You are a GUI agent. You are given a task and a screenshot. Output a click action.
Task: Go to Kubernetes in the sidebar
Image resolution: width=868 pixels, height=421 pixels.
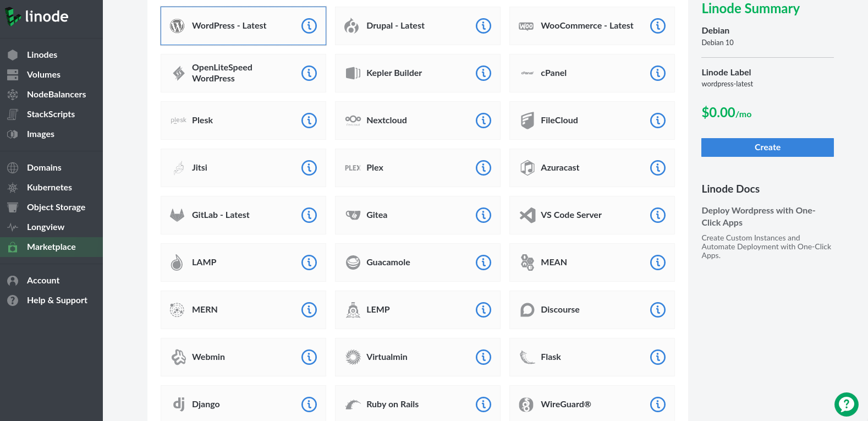[49, 188]
